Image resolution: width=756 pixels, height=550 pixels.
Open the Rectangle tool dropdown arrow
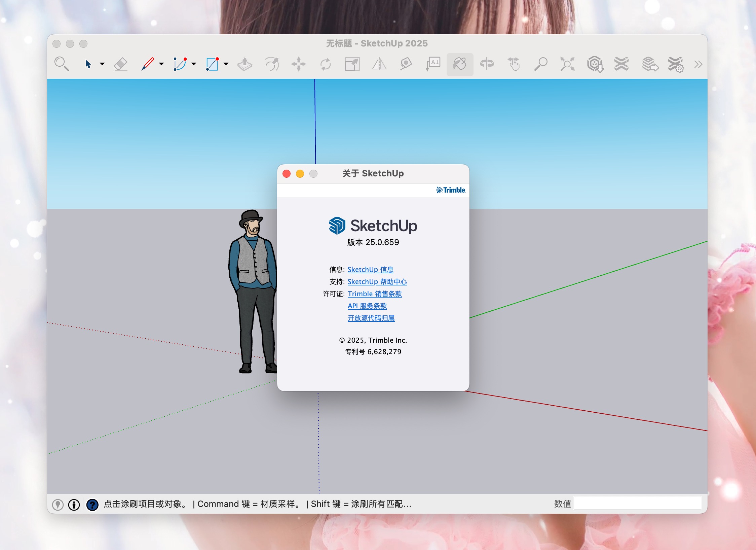226,64
